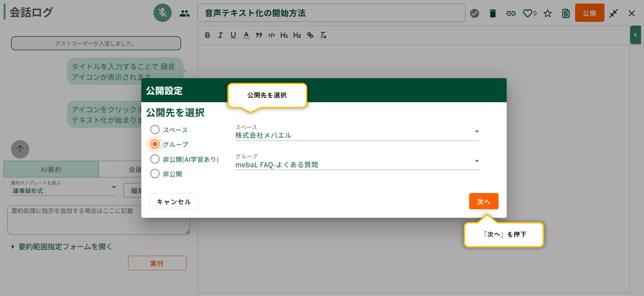Switch to the AI要約 tab
Screen dimensions: 644x296
[x=51, y=170]
